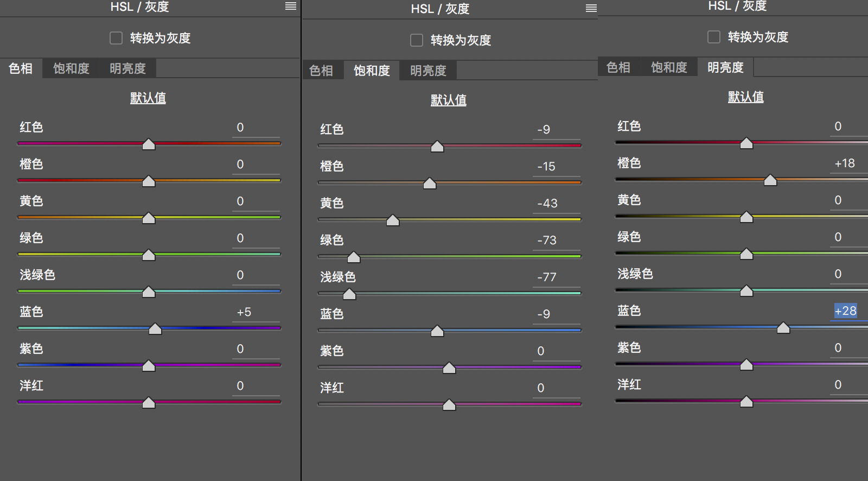Click the 黄色 luminance value field
The width and height of the screenshot is (868, 481).
click(849, 200)
